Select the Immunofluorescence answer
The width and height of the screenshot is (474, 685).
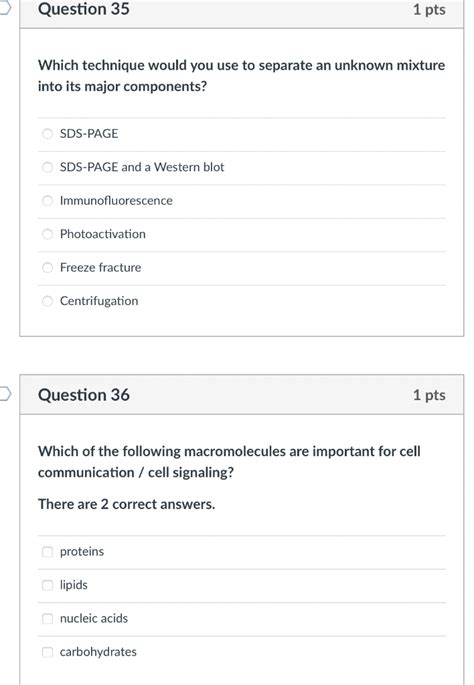point(47,201)
